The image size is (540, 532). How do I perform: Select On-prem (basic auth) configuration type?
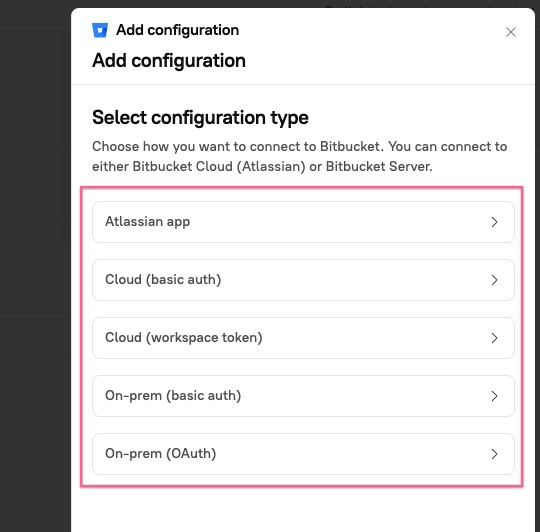coord(303,396)
